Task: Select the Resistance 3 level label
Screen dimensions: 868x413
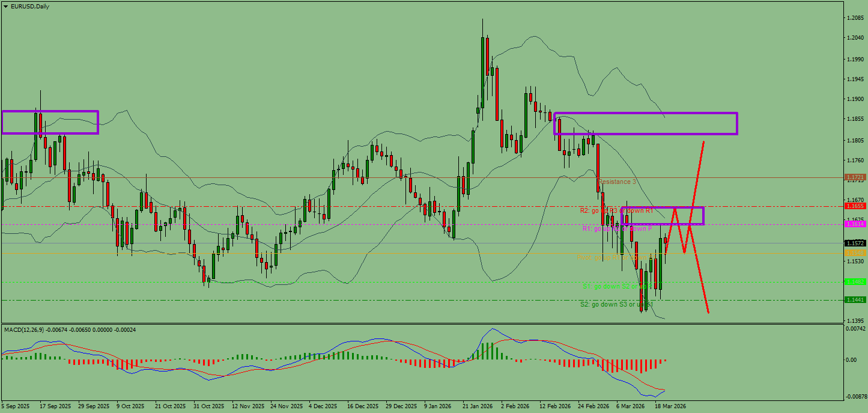Action: tap(617, 182)
